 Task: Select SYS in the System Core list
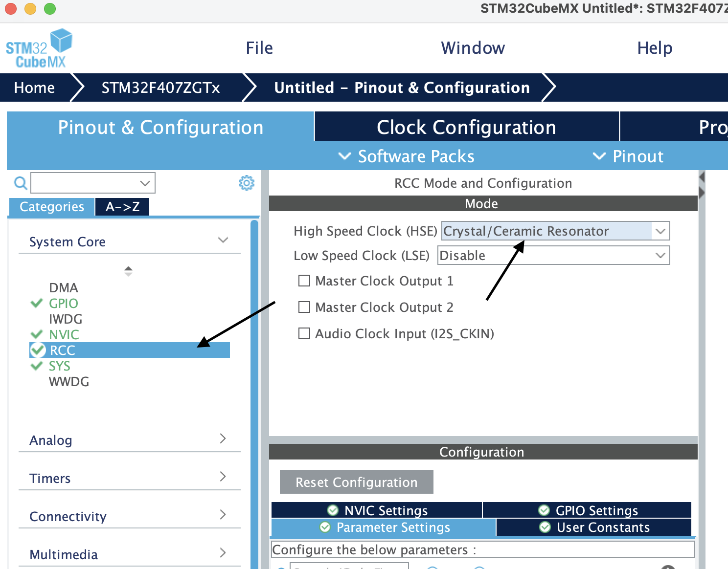[60, 366]
